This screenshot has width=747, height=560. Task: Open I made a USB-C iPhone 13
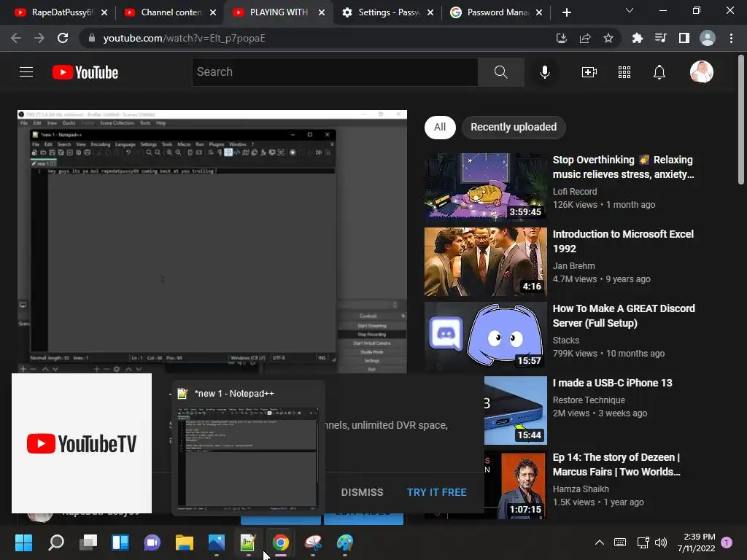[612, 383]
